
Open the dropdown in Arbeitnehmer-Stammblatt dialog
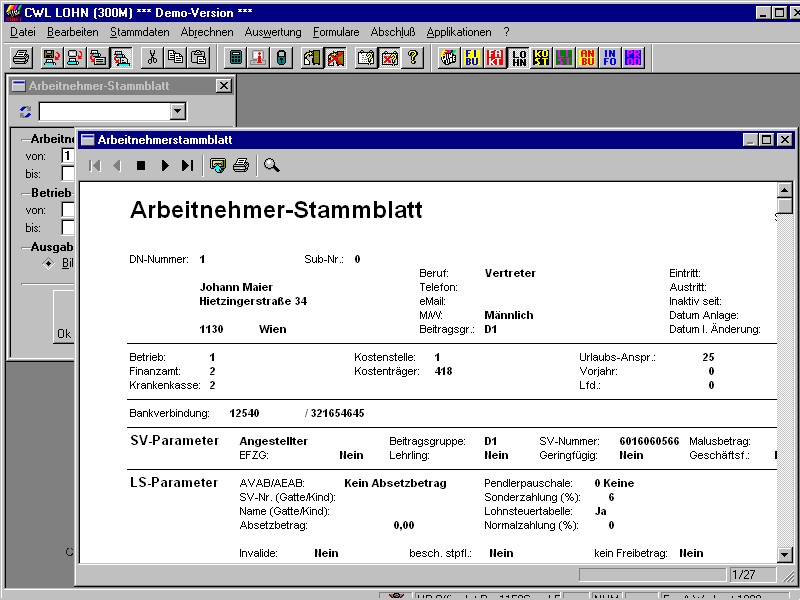tap(178, 111)
